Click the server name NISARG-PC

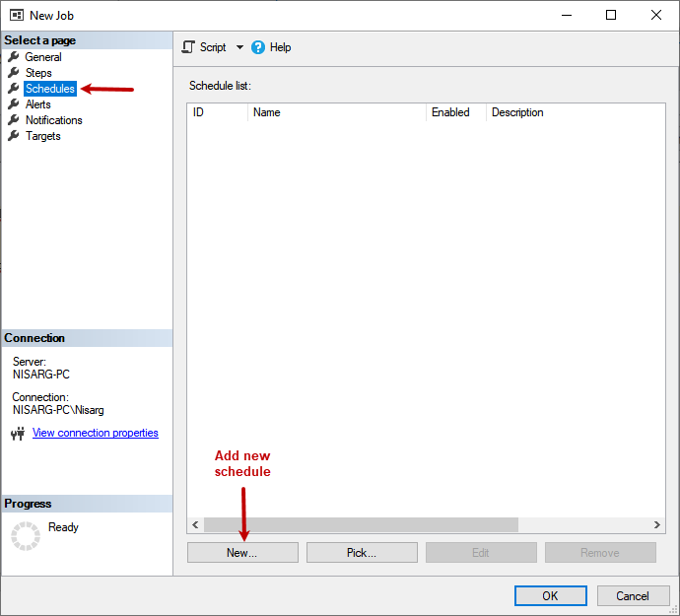(41, 374)
